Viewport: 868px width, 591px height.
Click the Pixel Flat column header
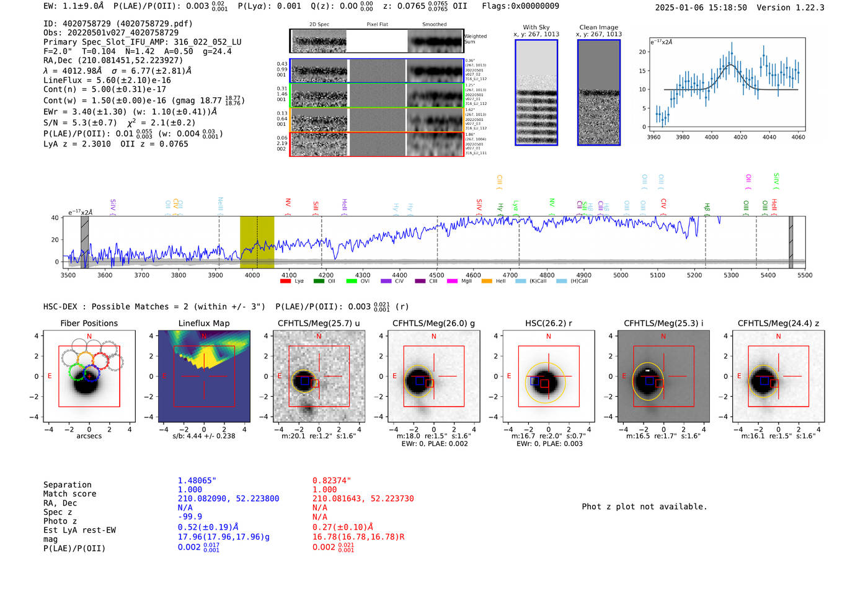click(377, 25)
